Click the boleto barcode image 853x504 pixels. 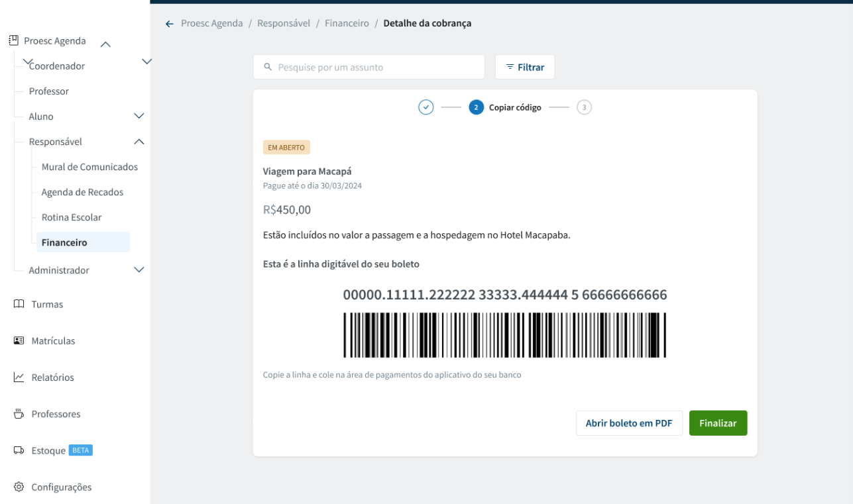click(504, 335)
